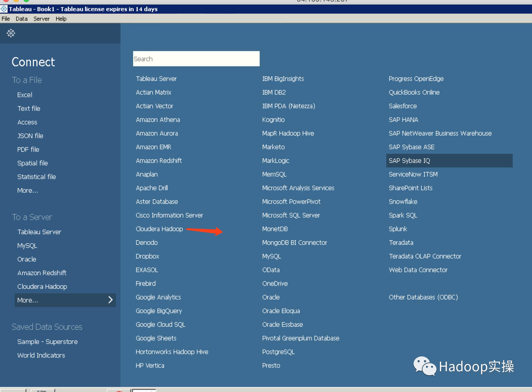Image resolution: width=532 pixels, height=392 pixels.
Task: Open the Data menu
Action: [22, 19]
